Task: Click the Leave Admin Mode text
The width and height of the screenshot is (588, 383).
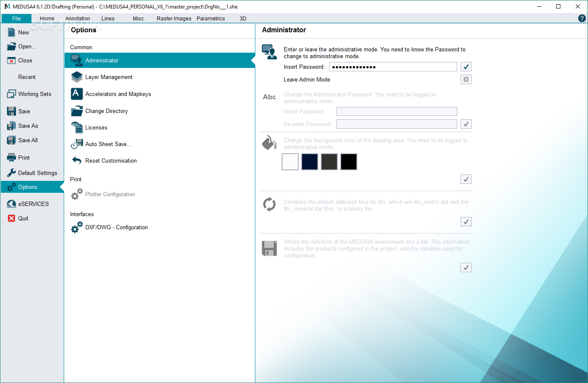Action: (307, 79)
